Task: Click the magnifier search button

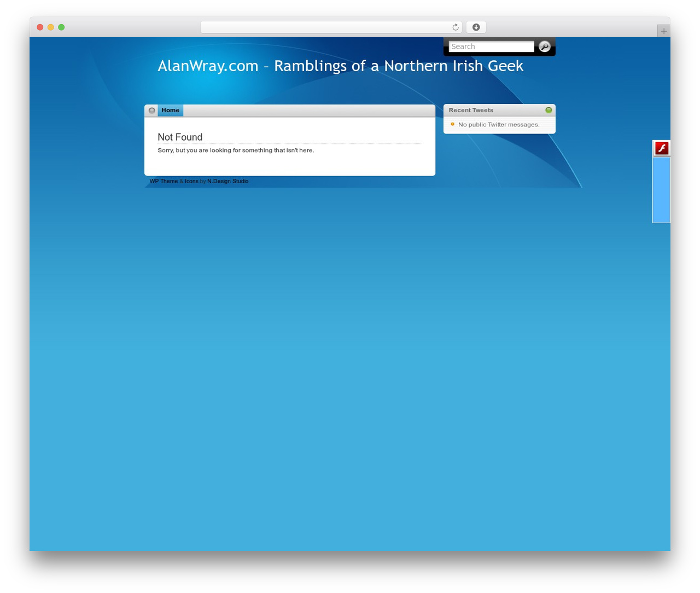Action: (544, 46)
